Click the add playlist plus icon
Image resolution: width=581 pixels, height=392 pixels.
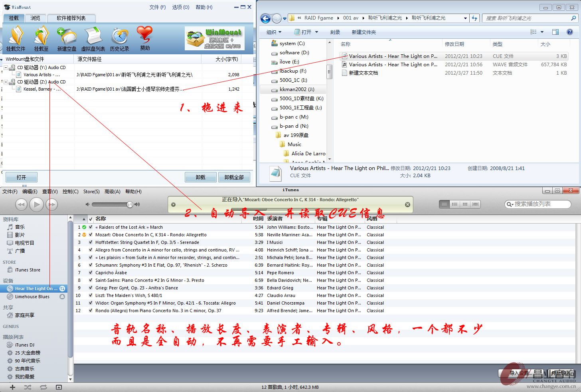[x=12, y=387]
